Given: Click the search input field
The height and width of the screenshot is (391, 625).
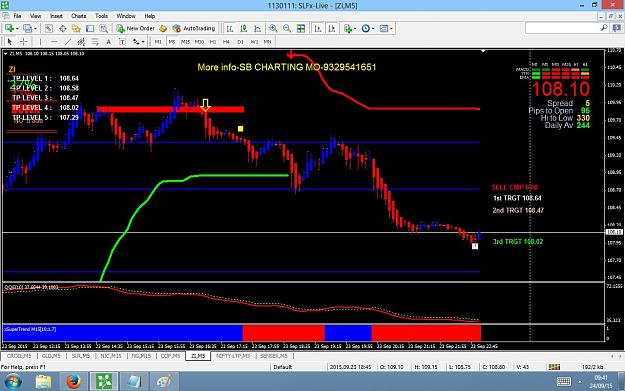Looking at the screenshot, I should 563,28.
